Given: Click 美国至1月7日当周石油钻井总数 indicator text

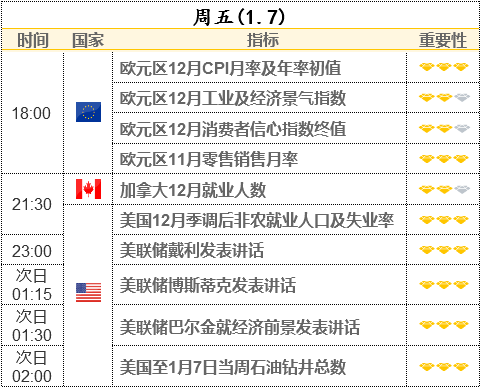Looking at the screenshot, I should coord(233,367).
